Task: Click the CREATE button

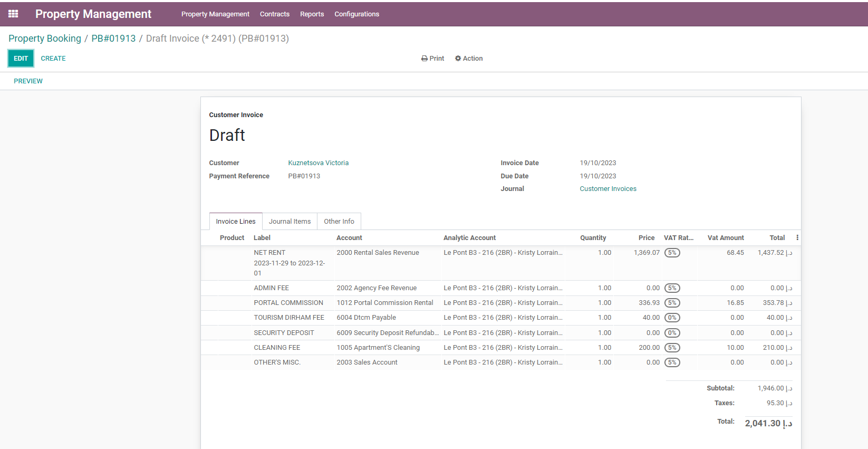Action: 53,59
